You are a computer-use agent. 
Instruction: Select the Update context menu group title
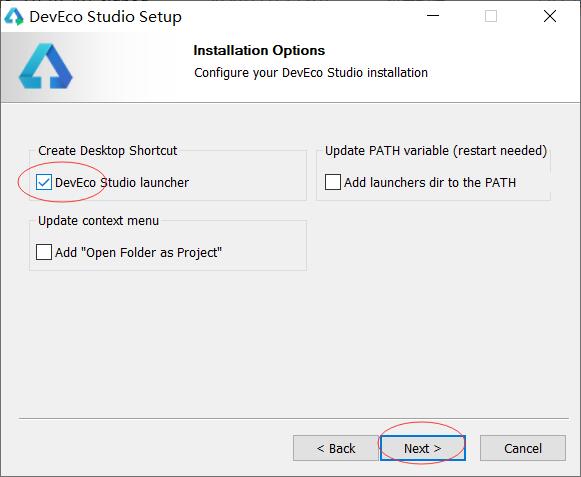(x=99, y=221)
